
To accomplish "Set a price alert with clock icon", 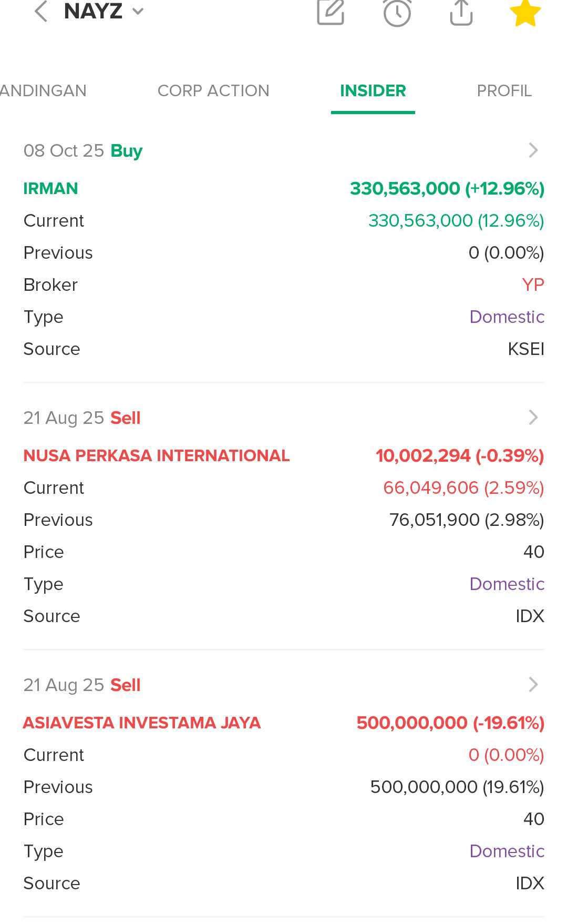I will click(397, 13).
